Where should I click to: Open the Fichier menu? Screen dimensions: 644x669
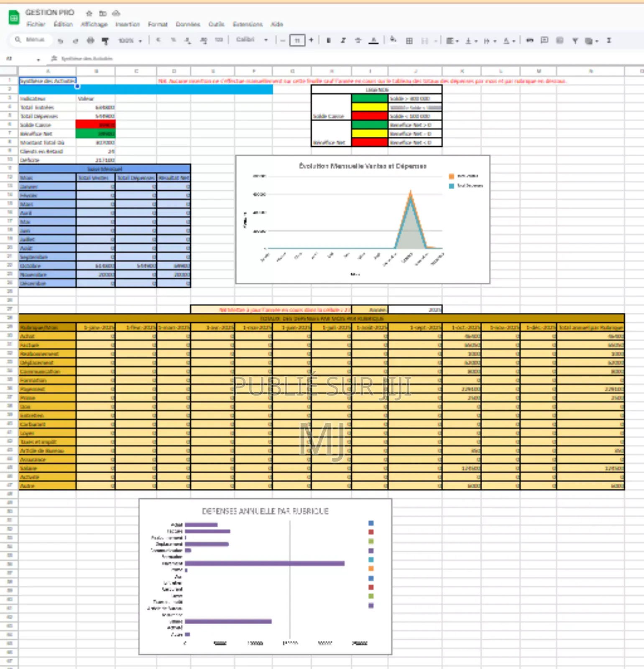click(36, 24)
